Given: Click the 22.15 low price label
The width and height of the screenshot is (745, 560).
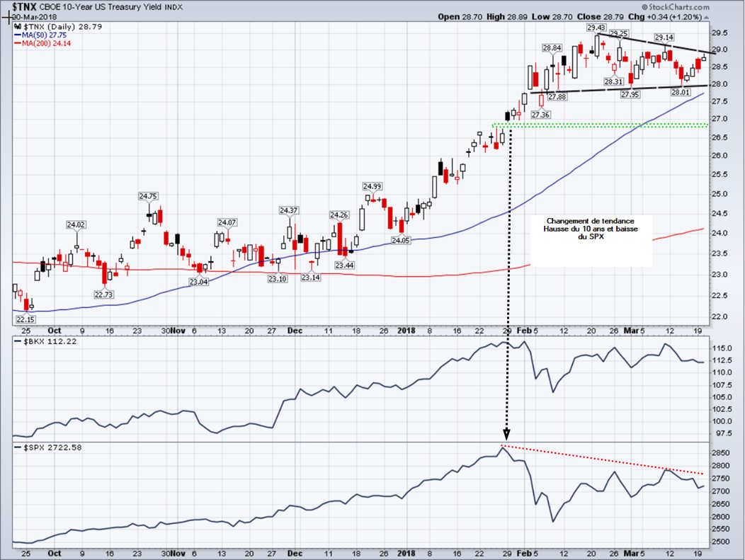Looking at the screenshot, I should tap(25, 319).
